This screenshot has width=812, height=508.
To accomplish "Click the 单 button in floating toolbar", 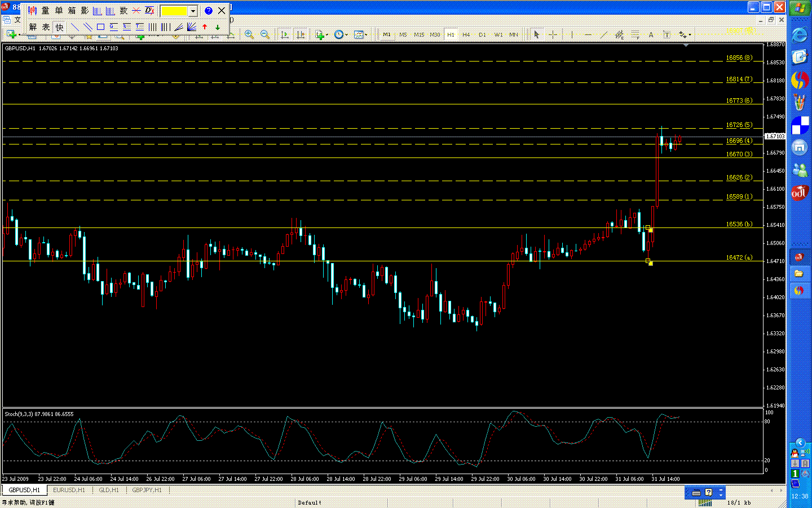I will pos(59,11).
